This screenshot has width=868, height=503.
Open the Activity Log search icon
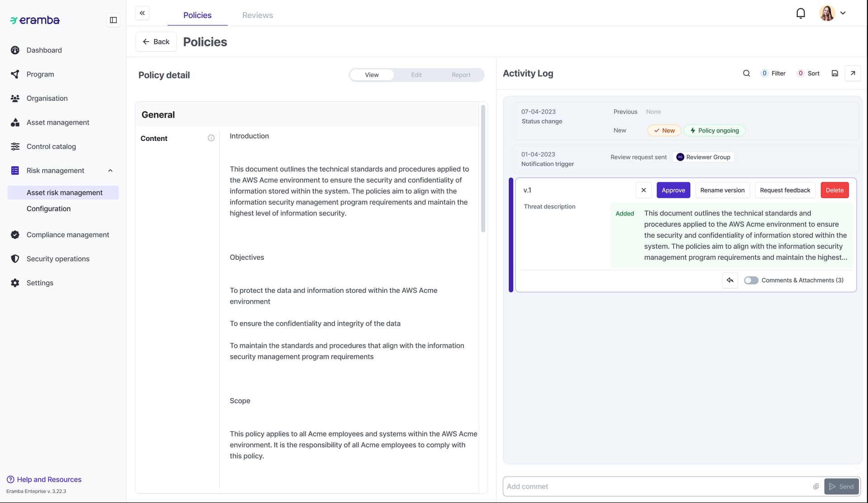click(x=746, y=73)
